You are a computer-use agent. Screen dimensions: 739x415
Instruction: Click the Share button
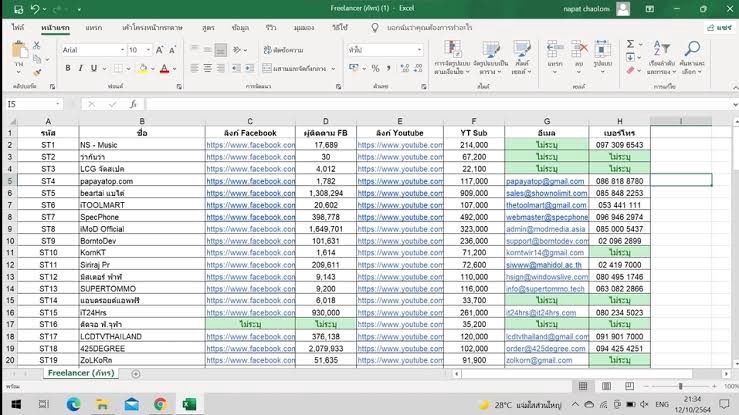click(720, 28)
